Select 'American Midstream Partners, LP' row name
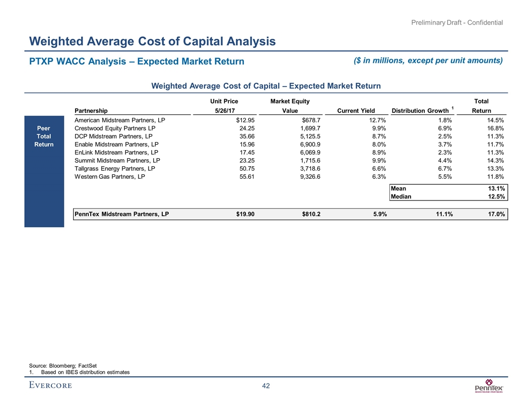The height and width of the screenshot is (411, 532). coord(120,120)
